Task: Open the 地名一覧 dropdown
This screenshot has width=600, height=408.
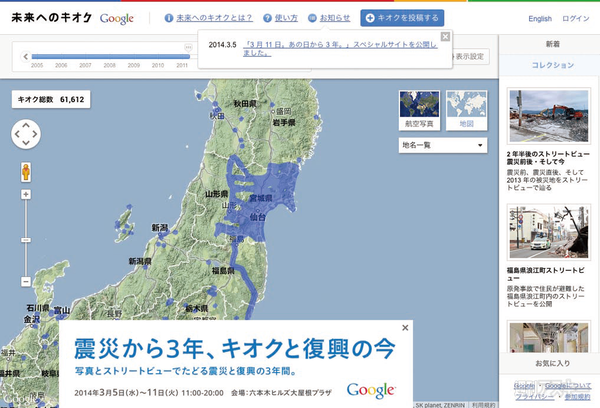Action: pyautogui.click(x=443, y=145)
